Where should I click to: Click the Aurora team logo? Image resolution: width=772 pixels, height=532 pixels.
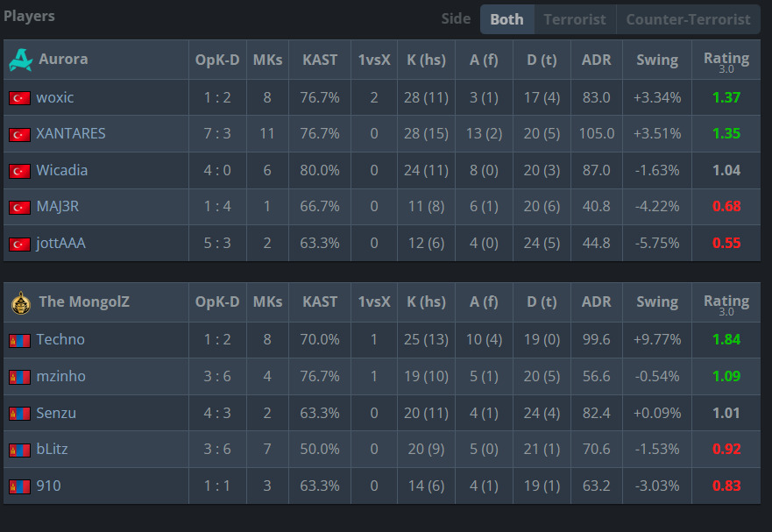(x=21, y=60)
